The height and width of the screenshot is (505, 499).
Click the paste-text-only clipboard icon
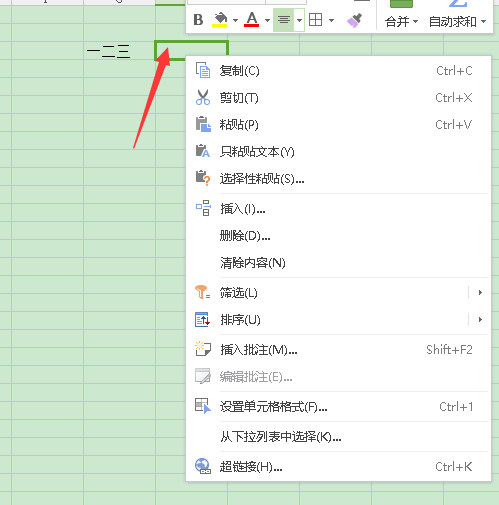coord(203,151)
